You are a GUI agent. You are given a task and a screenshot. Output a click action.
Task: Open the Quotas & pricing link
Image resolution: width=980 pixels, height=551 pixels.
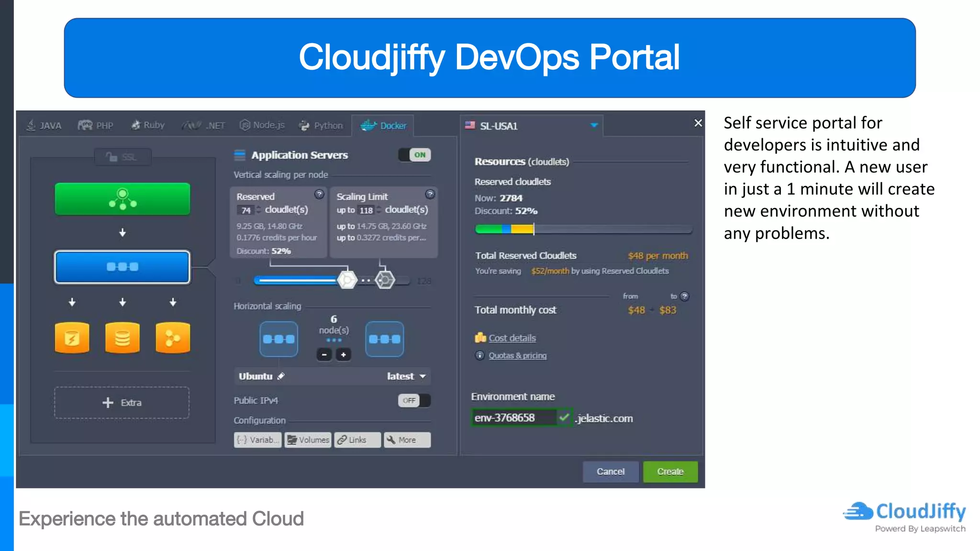point(517,355)
